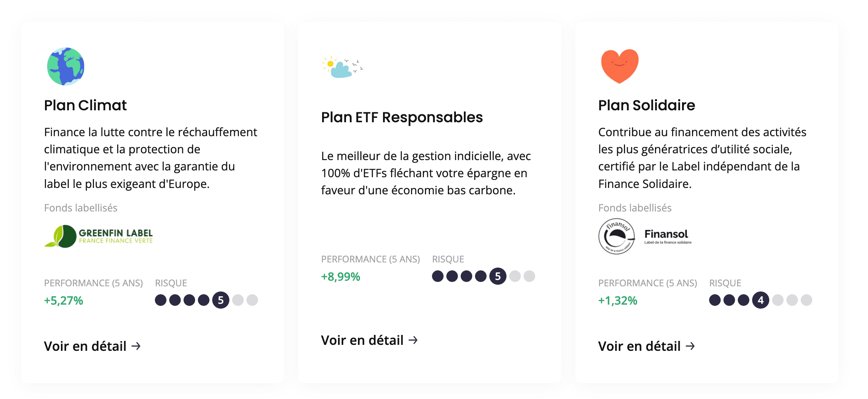The height and width of the screenshot is (399, 868).
Task: Click the arrow beside Plan Climat details
Action: coord(136,346)
